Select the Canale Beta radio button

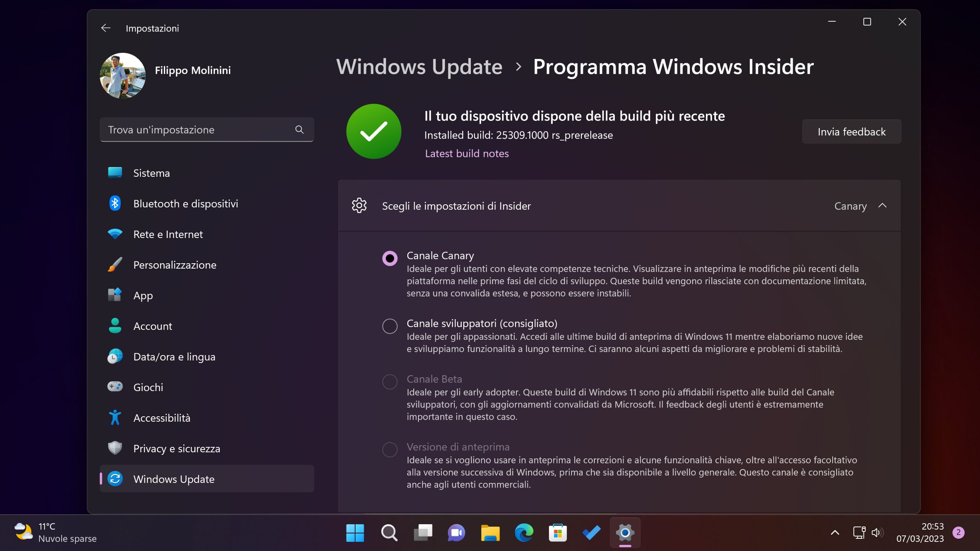[390, 381]
